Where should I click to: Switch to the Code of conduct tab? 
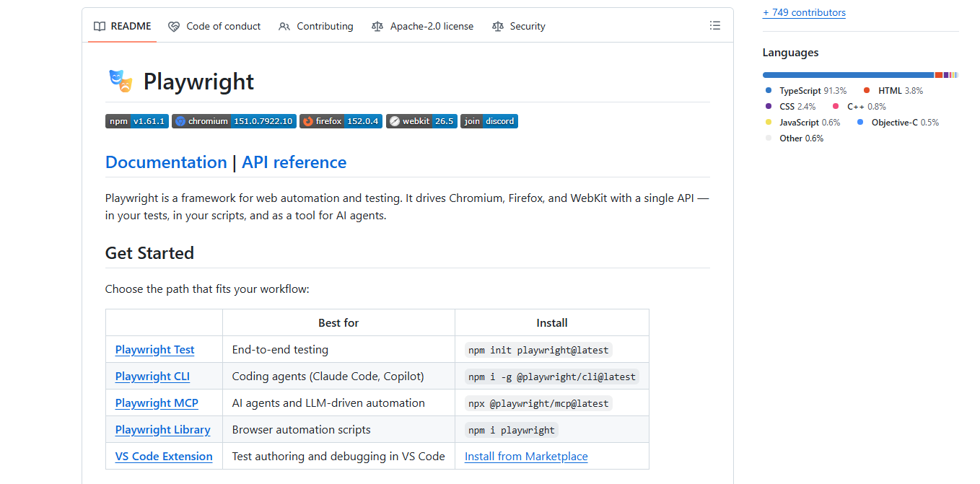214,26
